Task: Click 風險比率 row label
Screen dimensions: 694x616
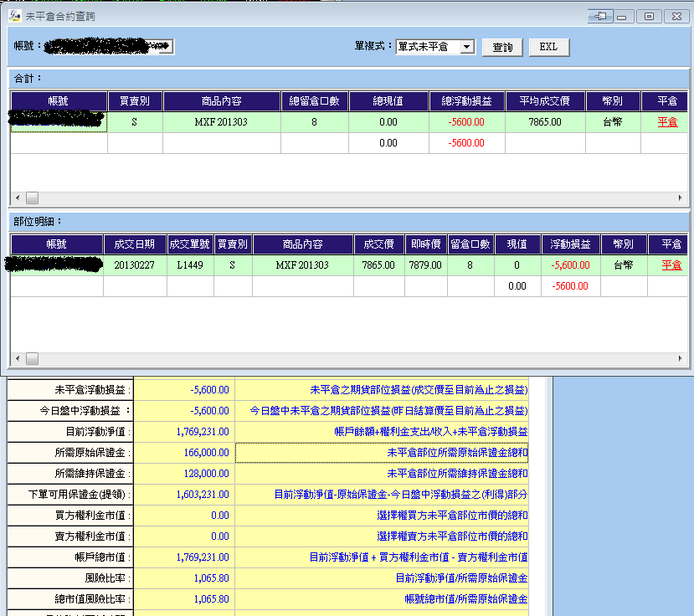Action: [x=70, y=578]
